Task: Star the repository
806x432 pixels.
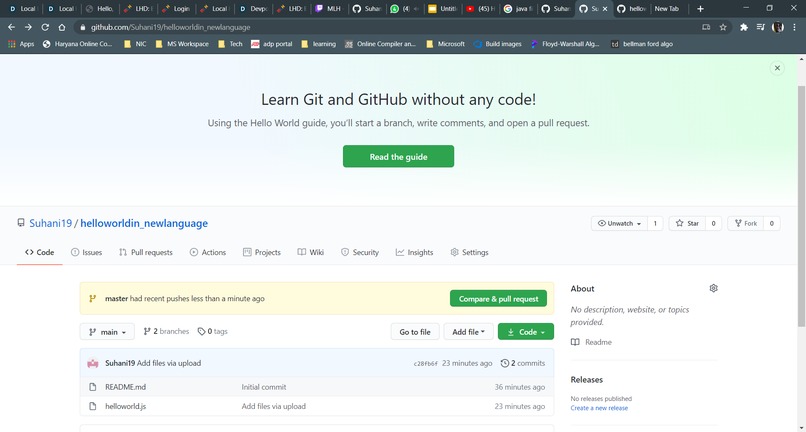Action: click(x=687, y=224)
